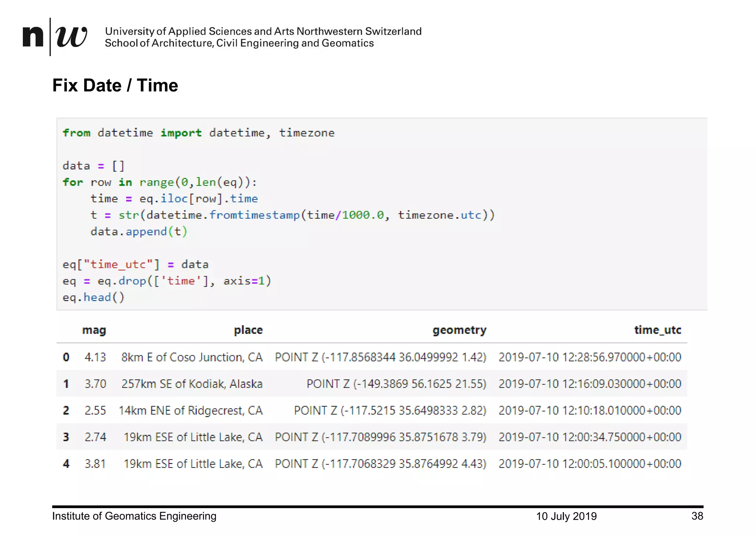Image resolution: width=756 pixels, height=535 pixels.
Task: Click geometry 'POINT Z (-117.7089996 35.8751678 3.79)'
Action: pyautogui.click(x=381, y=437)
